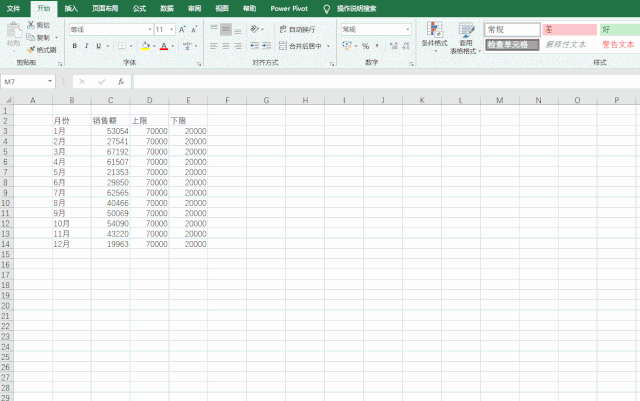This screenshot has height=401, width=640.
Task: Switch to the 插入 (Insert) tab
Action: click(71, 7)
